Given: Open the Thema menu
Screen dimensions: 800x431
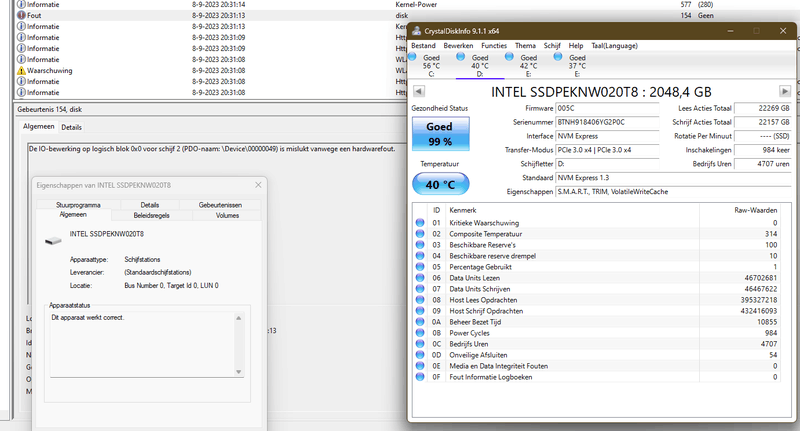Looking at the screenshot, I should (525, 45).
